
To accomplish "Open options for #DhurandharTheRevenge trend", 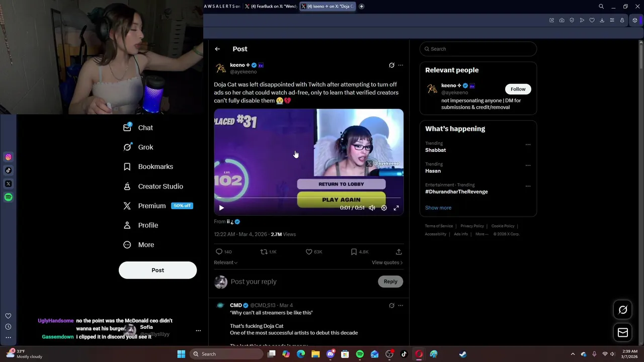I will [x=528, y=186].
